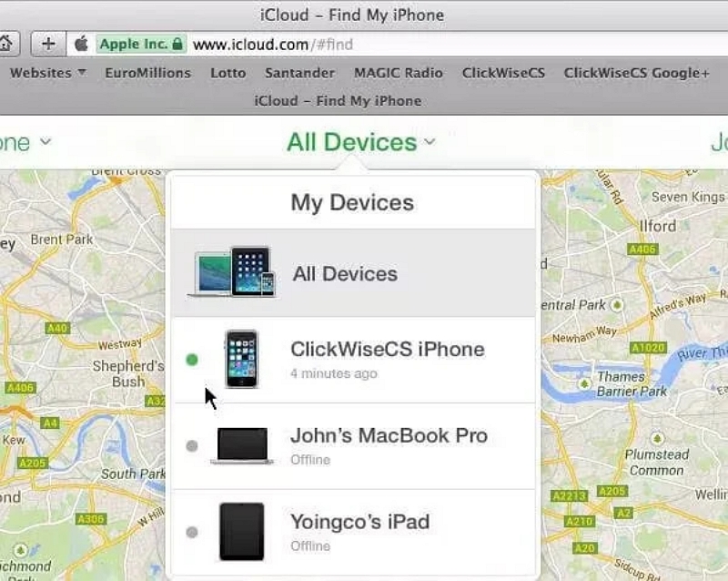Open the Santander bookmark
Screen dimensions: 728x581
[299, 73]
